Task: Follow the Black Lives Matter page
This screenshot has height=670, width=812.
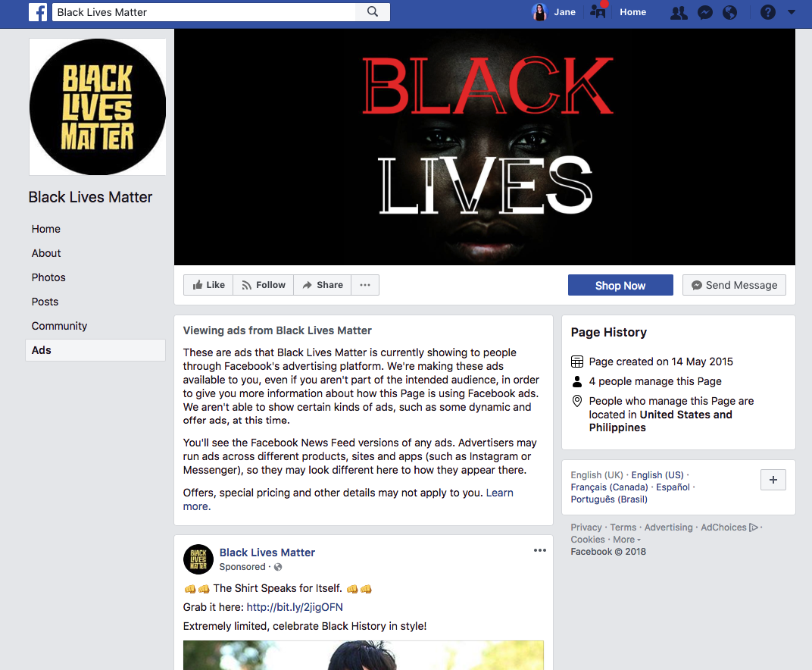Action: [263, 285]
